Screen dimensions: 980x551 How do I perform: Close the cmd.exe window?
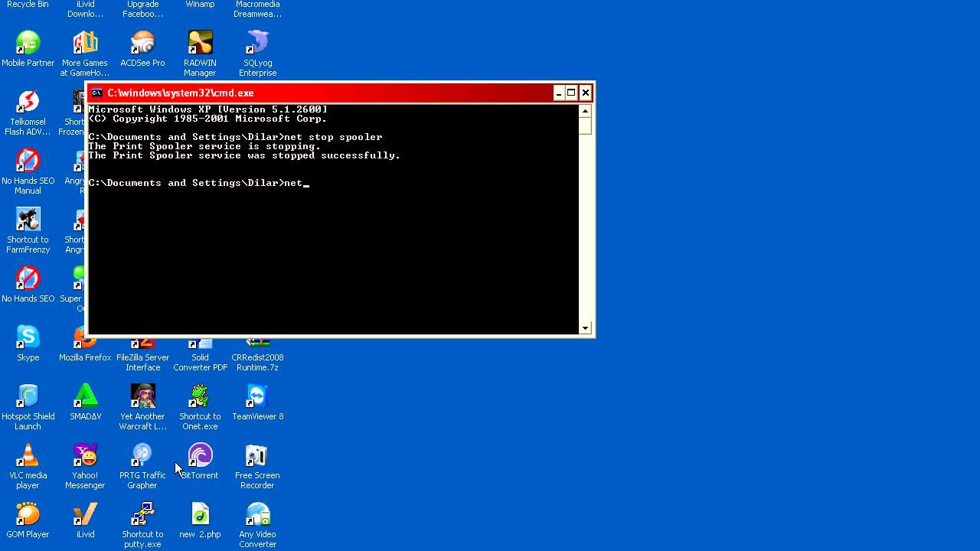(x=585, y=93)
